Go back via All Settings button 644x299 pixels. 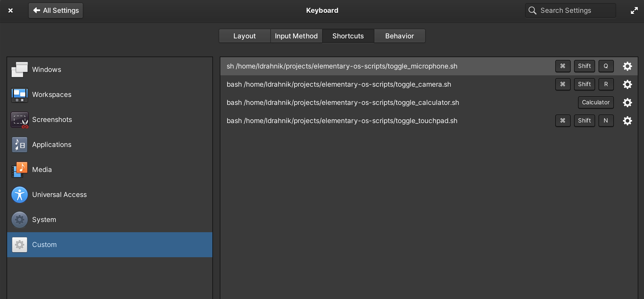pyautogui.click(x=55, y=10)
